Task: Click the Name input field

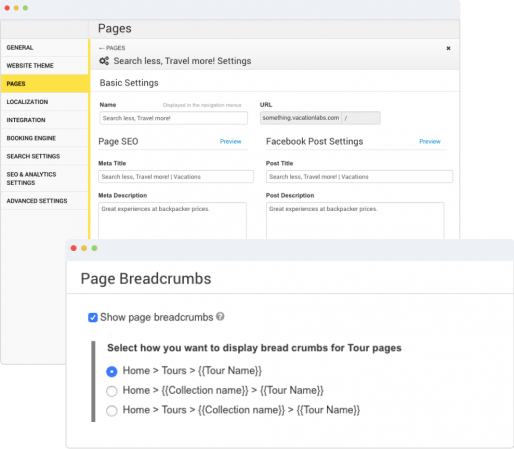Action: pyautogui.click(x=173, y=118)
